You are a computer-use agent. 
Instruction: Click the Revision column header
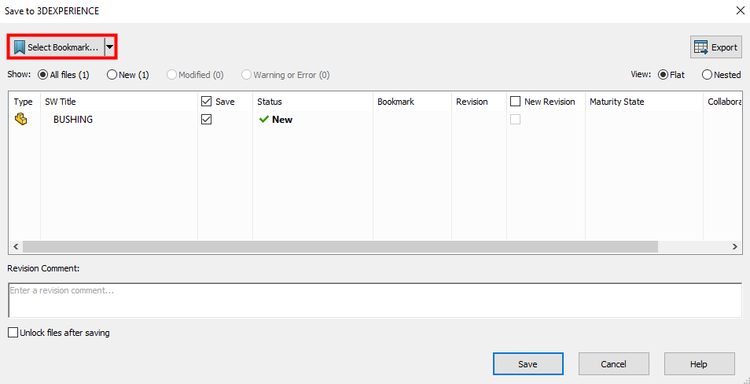coord(479,101)
